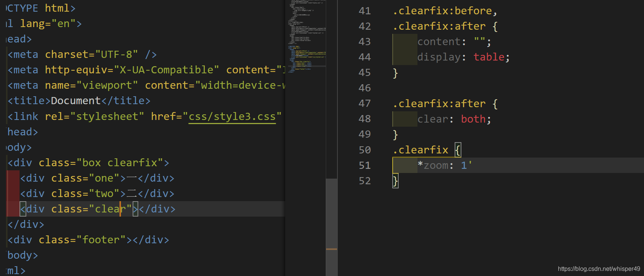Image resolution: width=644 pixels, height=276 pixels.
Task: Click line number 52 in CSS editor
Action: [364, 181]
